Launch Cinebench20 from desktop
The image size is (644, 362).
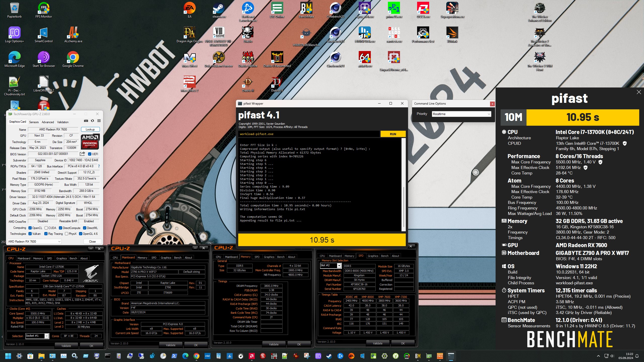tap(335, 10)
